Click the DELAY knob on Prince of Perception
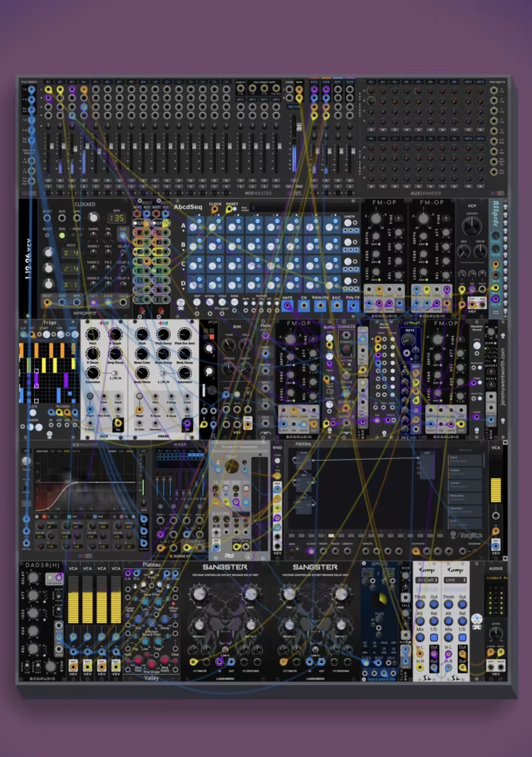The image size is (532, 757). pyautogui.click(x=231, y=467)
